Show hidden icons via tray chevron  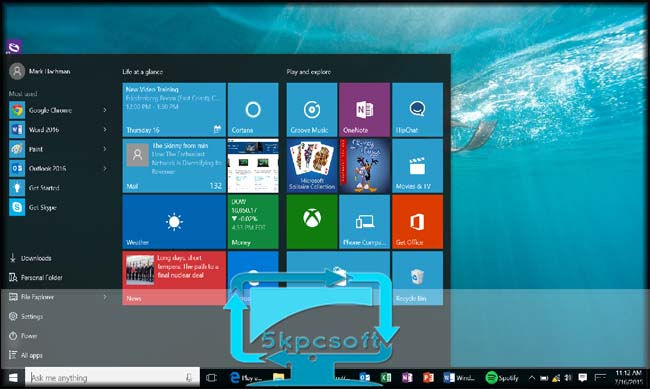click(x=531, y=378)
